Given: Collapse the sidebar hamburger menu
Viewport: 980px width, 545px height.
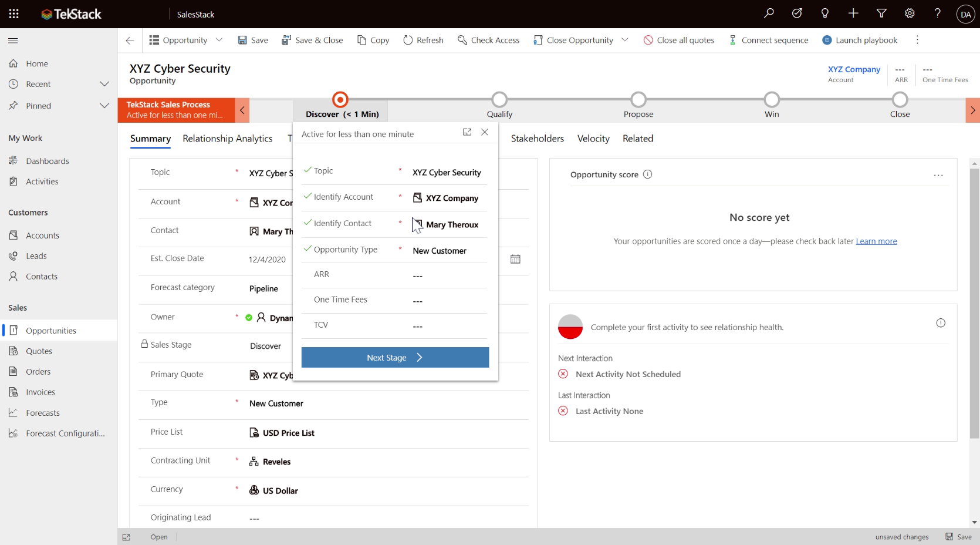Looking at the screenshot, I should pos(13,41).
